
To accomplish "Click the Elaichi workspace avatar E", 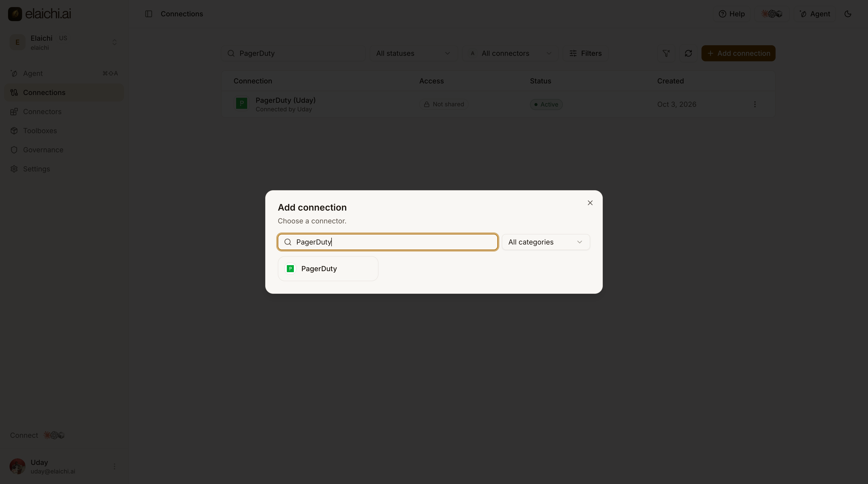I will [18, 42].
